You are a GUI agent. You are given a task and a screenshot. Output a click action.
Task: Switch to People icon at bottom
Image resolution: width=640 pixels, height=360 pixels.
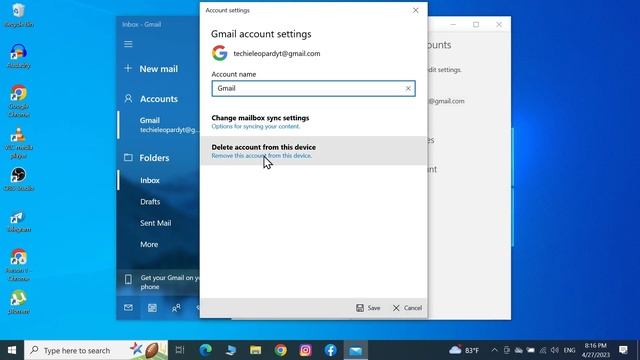[x=176, y=308]
